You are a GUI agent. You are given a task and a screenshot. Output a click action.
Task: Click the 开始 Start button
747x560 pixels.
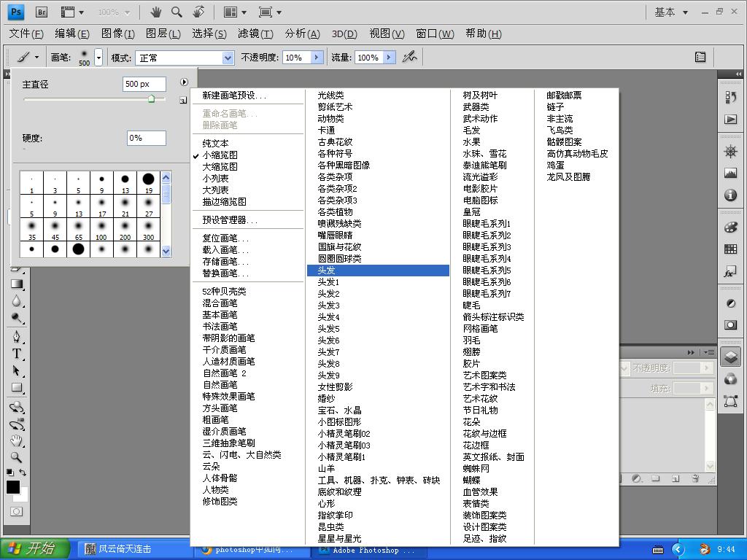34,548
